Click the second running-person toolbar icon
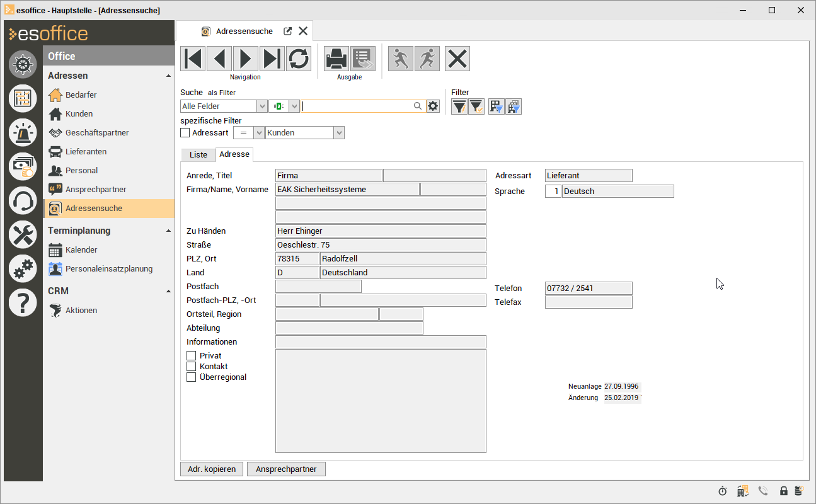 tap(427, 59)
